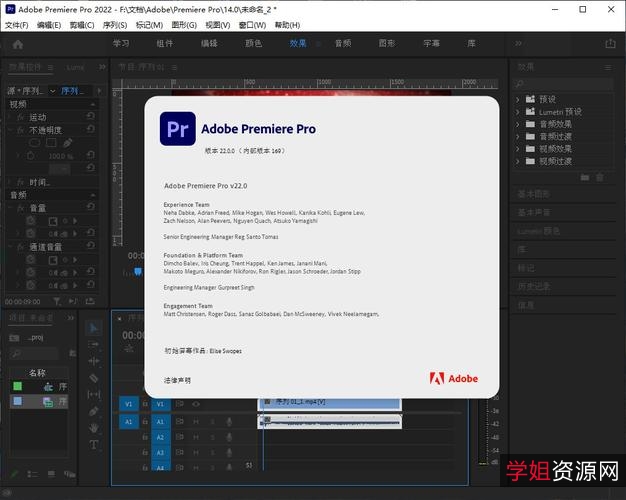Go to the Home screen icon

(18, 44)
